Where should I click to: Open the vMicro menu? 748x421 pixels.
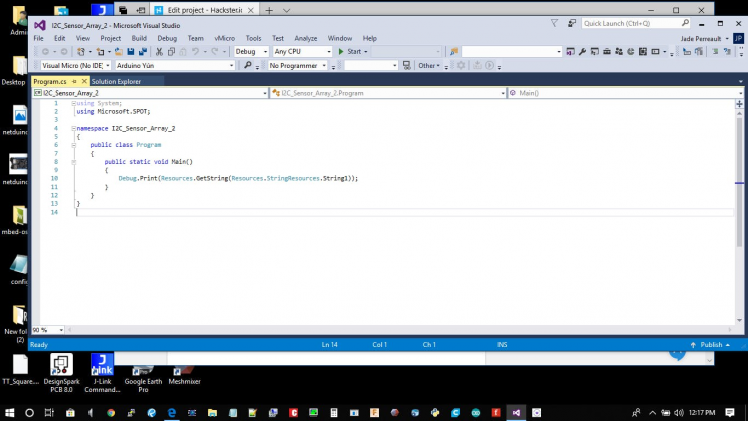(x=224, y=38)
